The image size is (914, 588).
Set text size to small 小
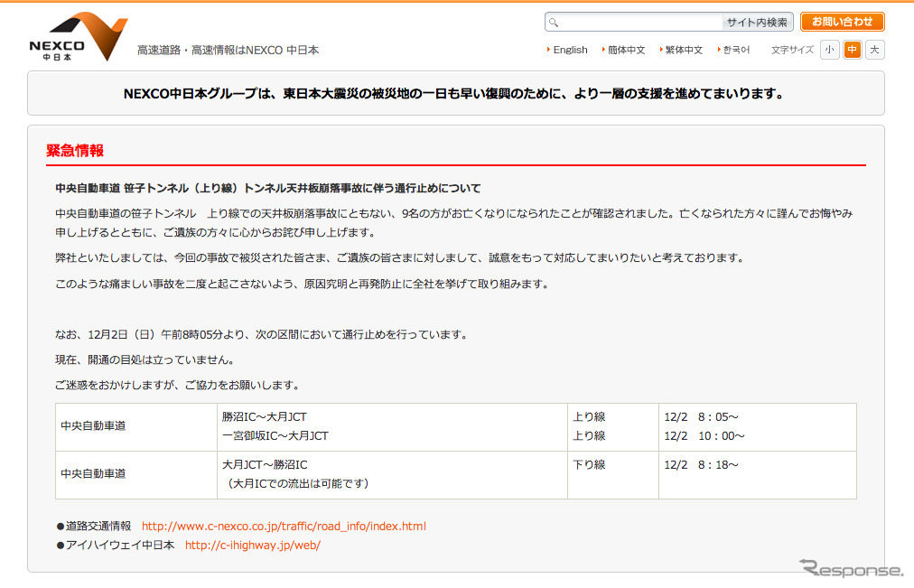coord(829,51)
